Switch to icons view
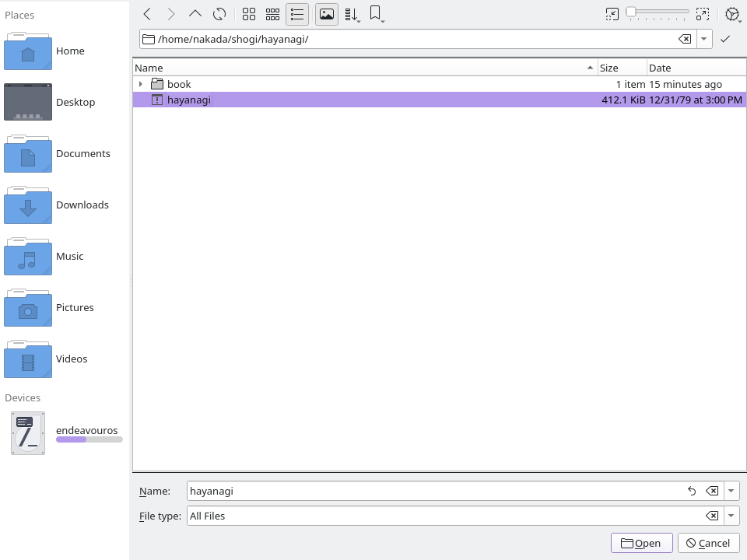Image resolution: width=747 pixels, height=560 pixels. 249,14
